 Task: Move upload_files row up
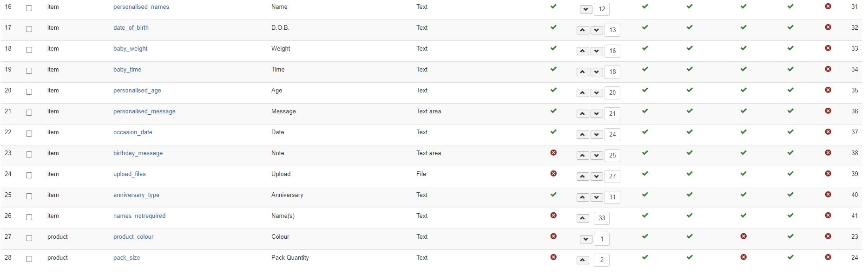(x=582, y=177)
